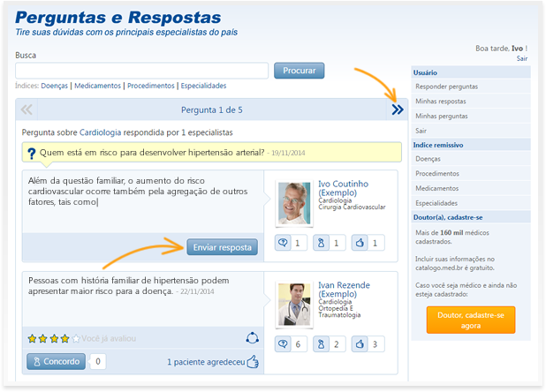Image resolution: width=546 pixels, height=392 pixels.
Task: Go to previous question with left double-arrow
Action: (x=27, y=109)
